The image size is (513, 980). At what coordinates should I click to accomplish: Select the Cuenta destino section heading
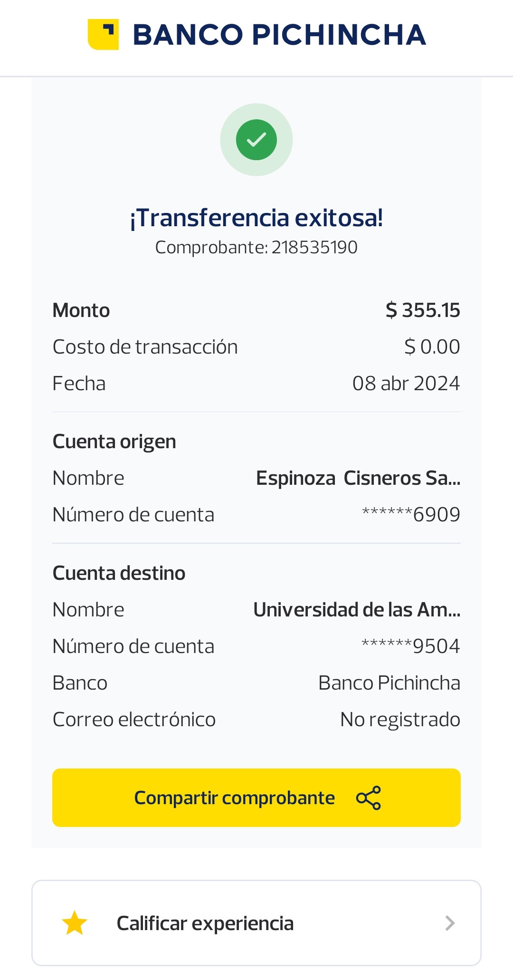(x=119, y=573)
